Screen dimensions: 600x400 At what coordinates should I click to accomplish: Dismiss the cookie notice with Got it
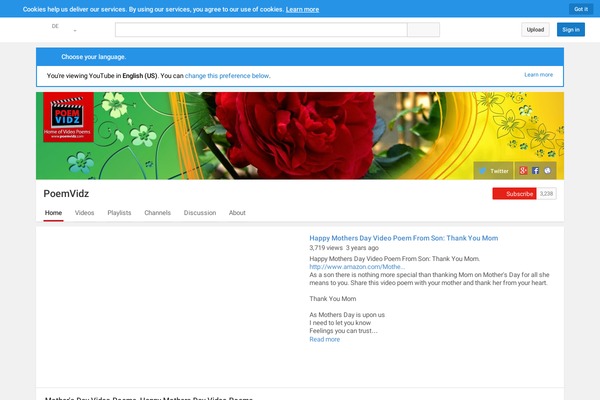click(x=581, y=9)
